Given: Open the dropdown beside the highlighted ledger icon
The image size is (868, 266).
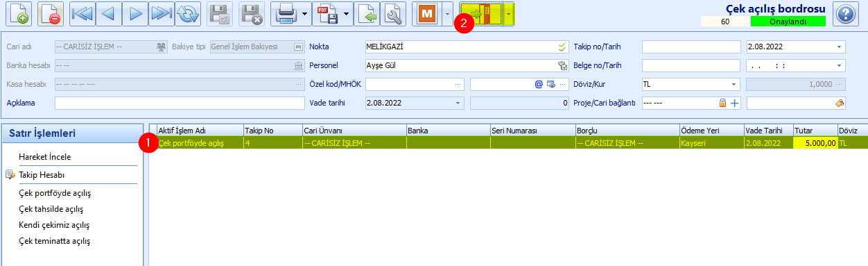Looking at the screenshot, I should [x=510, y=14].
